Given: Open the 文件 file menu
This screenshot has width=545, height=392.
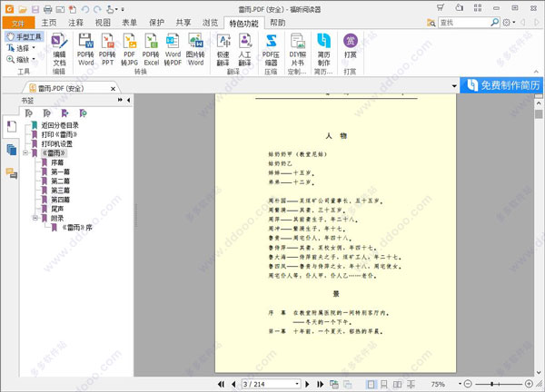Looking at the screenshot, I should click(18, 23).
